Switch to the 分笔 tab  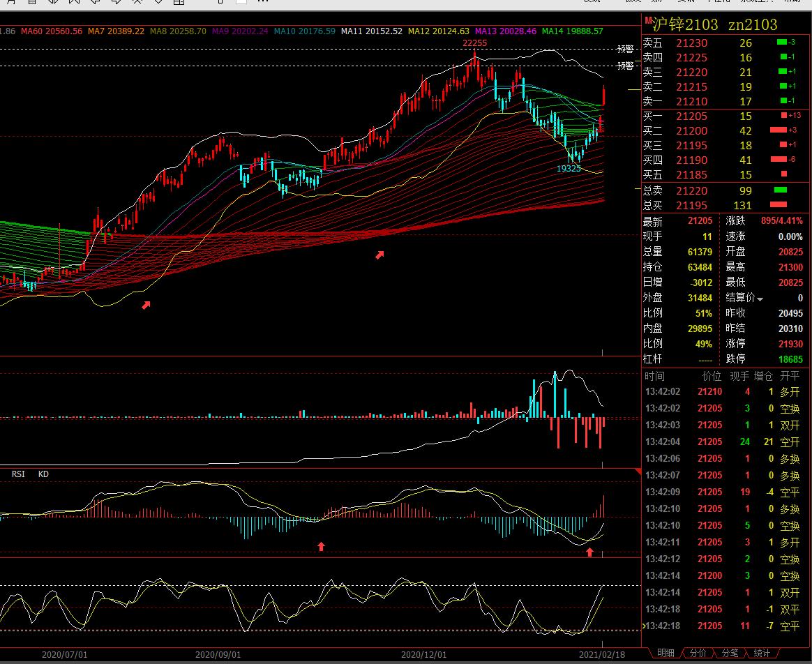(x=730, y=653)
